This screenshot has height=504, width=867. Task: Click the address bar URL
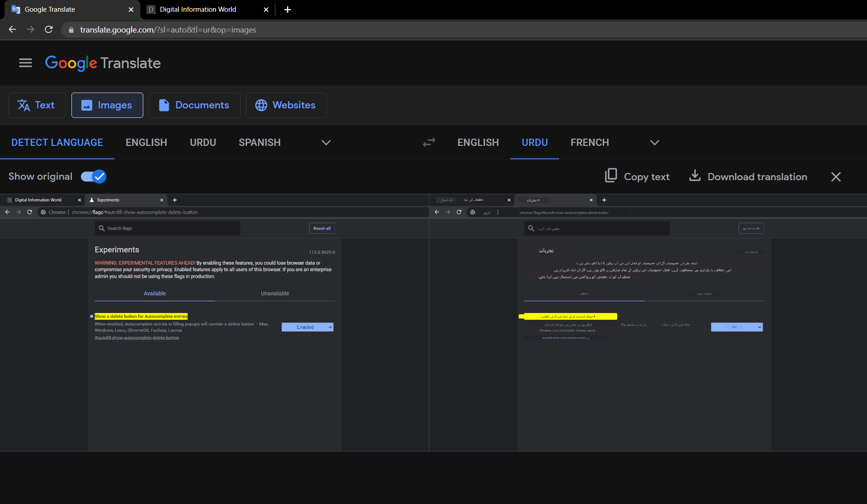pyautogui.click(x=168, y=30)
